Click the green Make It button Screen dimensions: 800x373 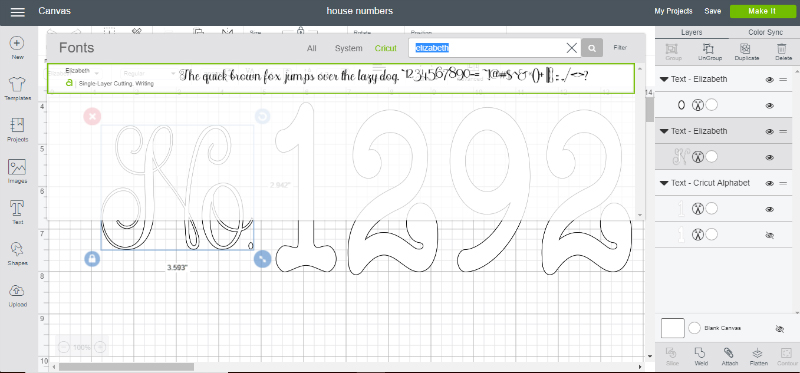pos(762,11)
